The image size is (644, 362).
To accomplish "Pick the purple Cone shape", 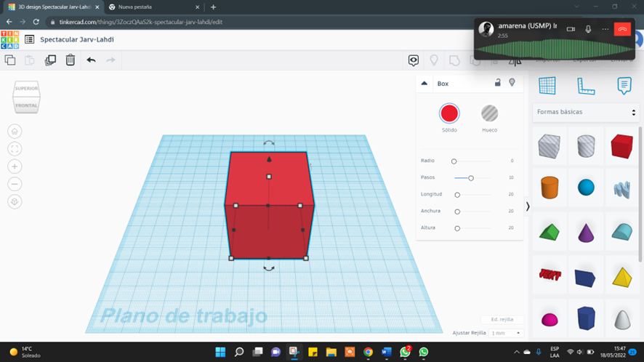I will 586,233.
